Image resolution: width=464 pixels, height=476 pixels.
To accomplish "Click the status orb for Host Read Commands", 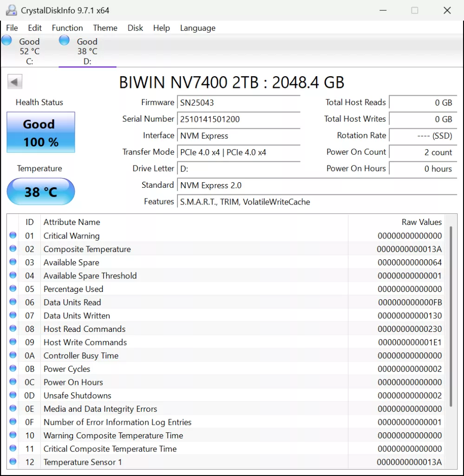I will pyautogui.click(x=13, y=328).
